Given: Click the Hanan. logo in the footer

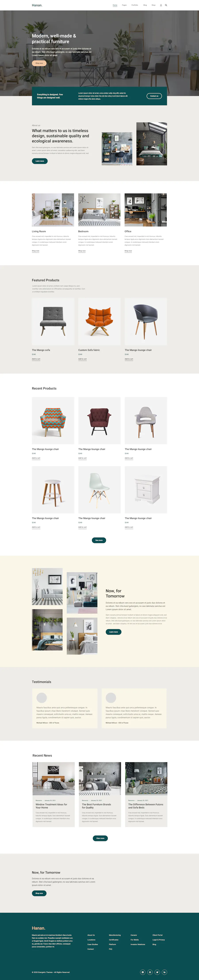Looking at the screenshot, I should (38, 928).
